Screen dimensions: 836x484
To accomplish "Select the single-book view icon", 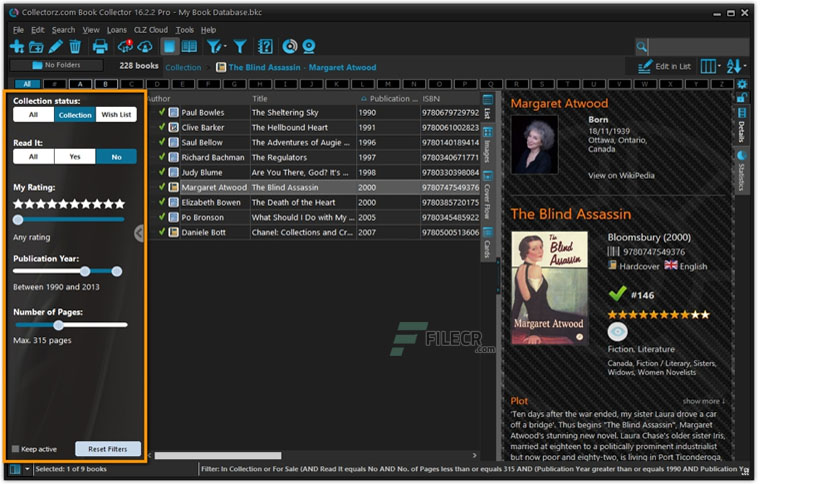I will (169, 47).
